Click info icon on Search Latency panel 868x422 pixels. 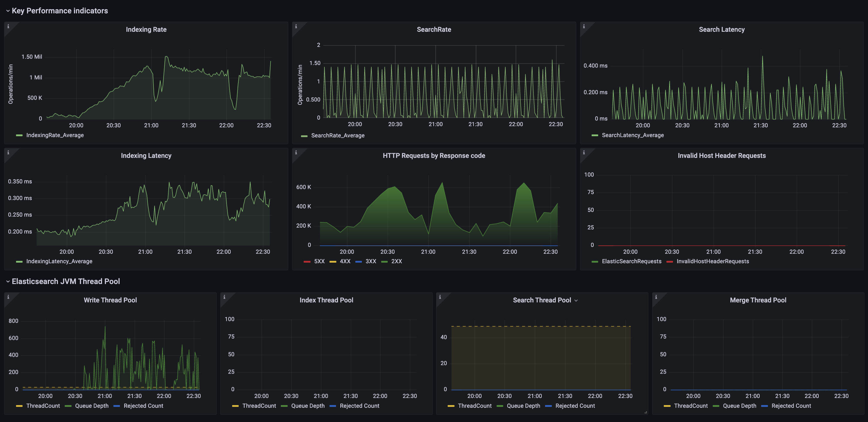click(584, 26)
